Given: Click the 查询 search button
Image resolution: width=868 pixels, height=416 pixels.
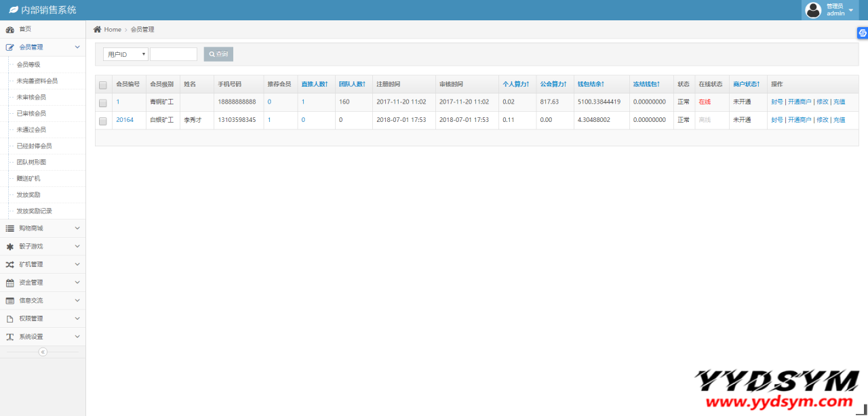Looking at the screenshot, I should 218,54.
